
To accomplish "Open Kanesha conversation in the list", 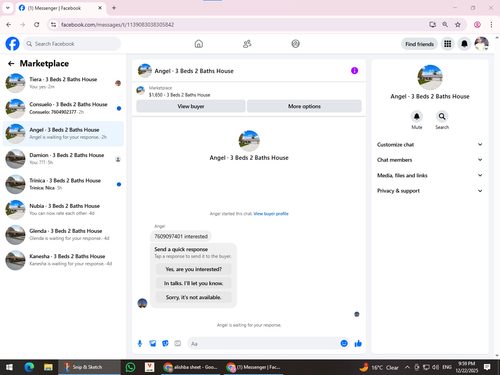I will click(63, 260).
